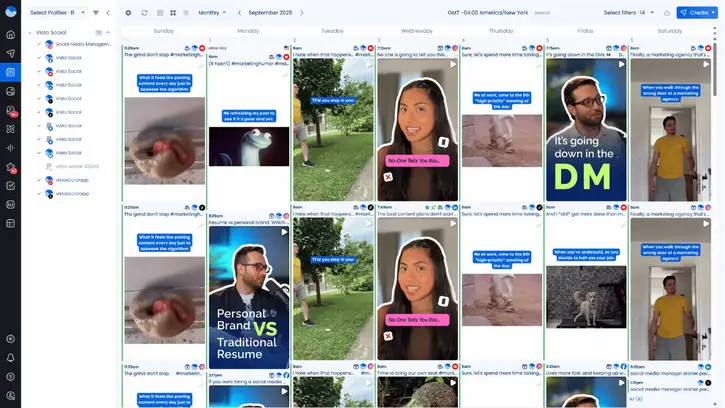Select the Friday column header

pos(585,31)
